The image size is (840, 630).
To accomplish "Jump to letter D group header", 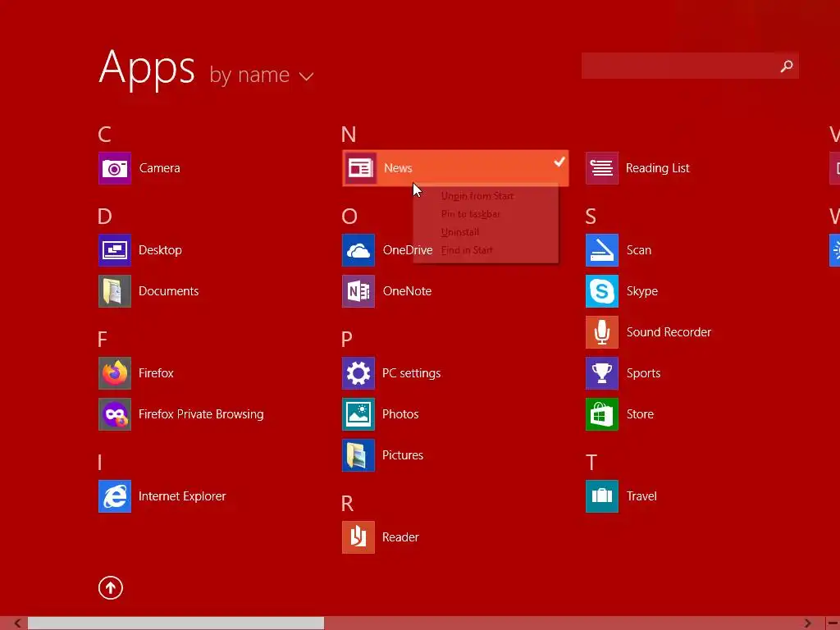I will (105, 217).
